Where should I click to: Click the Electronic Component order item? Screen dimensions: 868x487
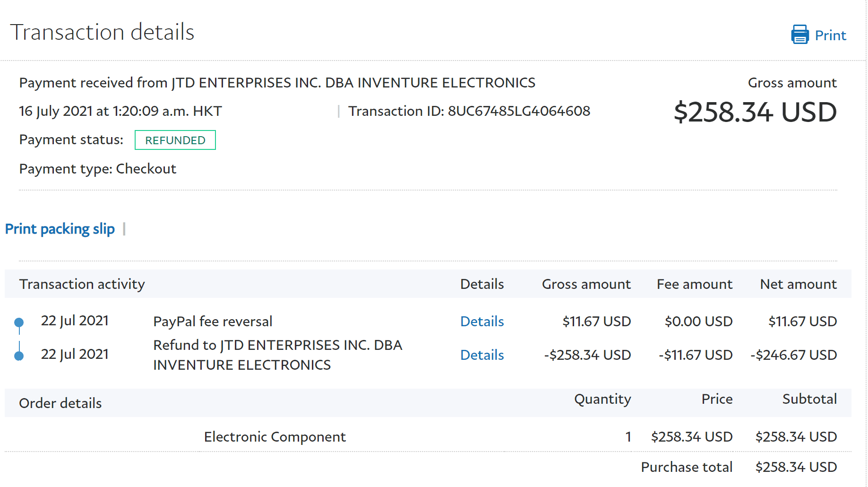click(275, 437)
